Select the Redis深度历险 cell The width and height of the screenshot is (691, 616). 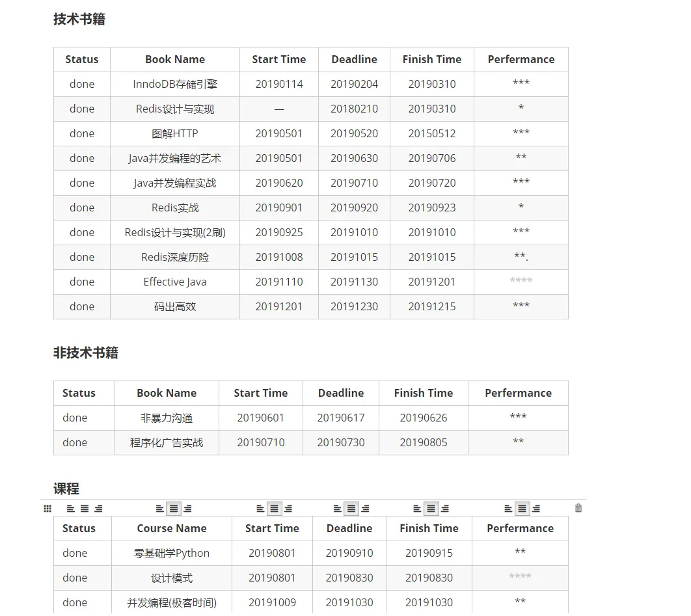click(x=175, y=257)
